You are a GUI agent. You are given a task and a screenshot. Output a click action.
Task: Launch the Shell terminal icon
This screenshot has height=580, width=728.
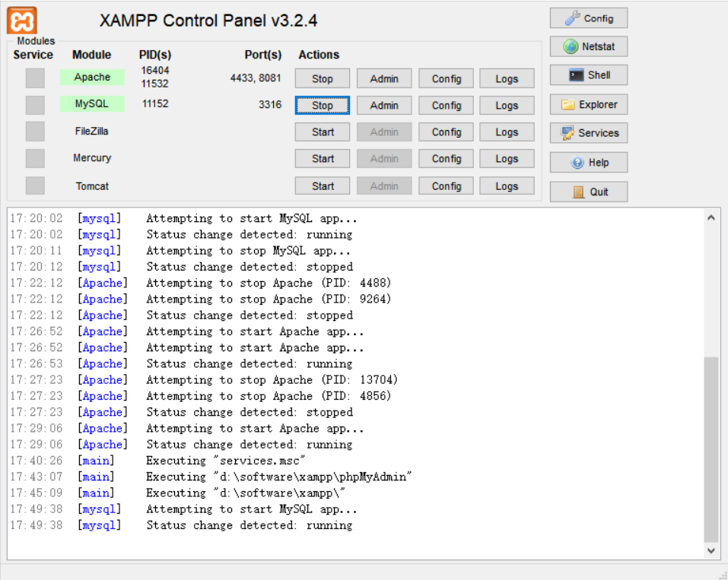click(588, 75)
